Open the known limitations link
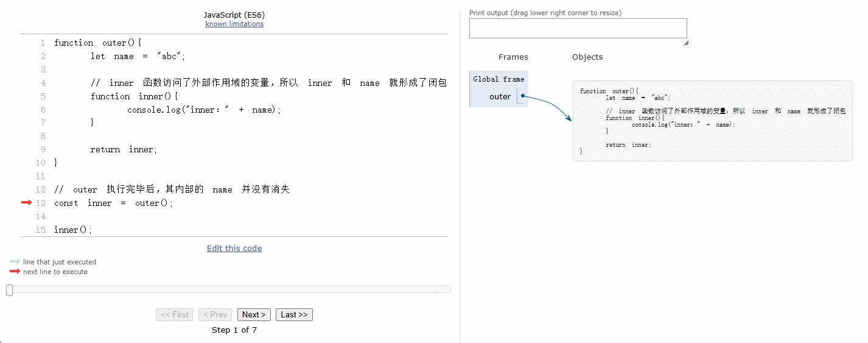This screenshot has width=868, height=343. coord(234,24)
